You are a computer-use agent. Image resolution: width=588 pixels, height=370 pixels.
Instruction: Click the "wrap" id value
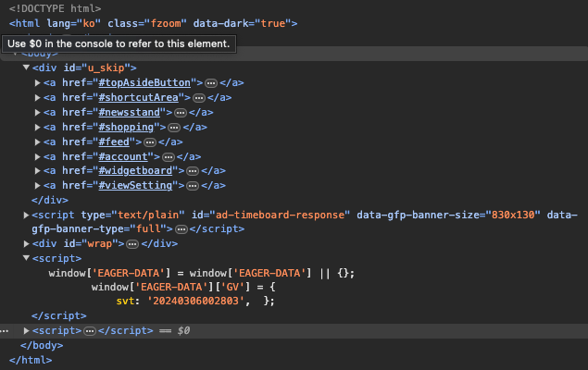(x=99, y=244)
